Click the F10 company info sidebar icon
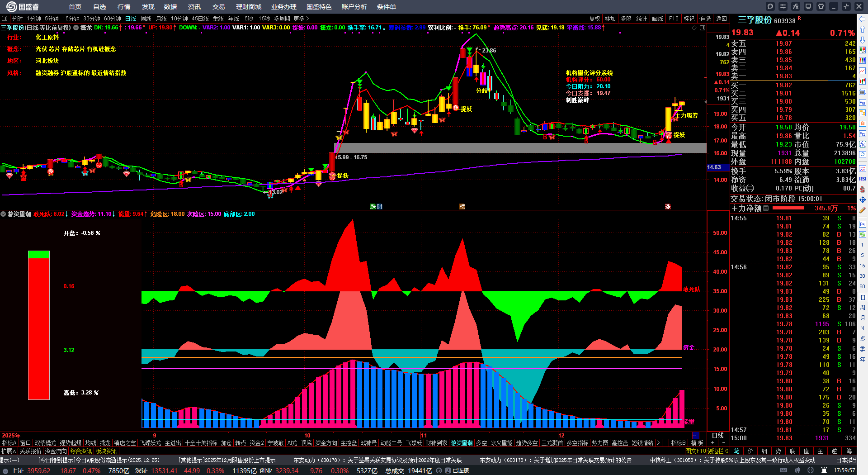 (863, 102)
